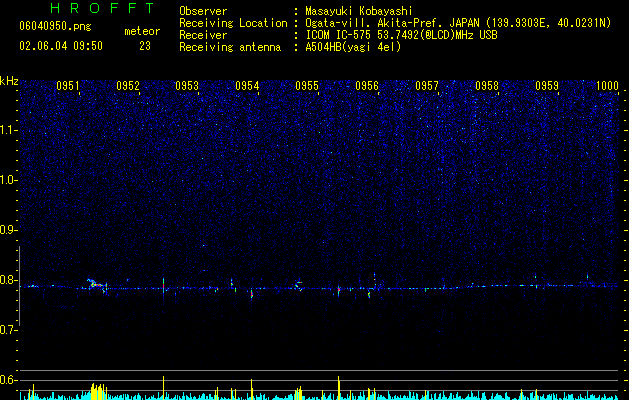The image size is (629, 400).
Task: Click the 'Receiving antenna' label
Action: (x=230, y=47)
